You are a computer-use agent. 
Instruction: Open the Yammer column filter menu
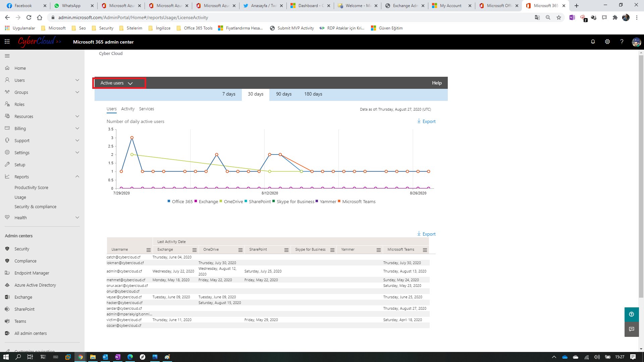pos(378,250)
